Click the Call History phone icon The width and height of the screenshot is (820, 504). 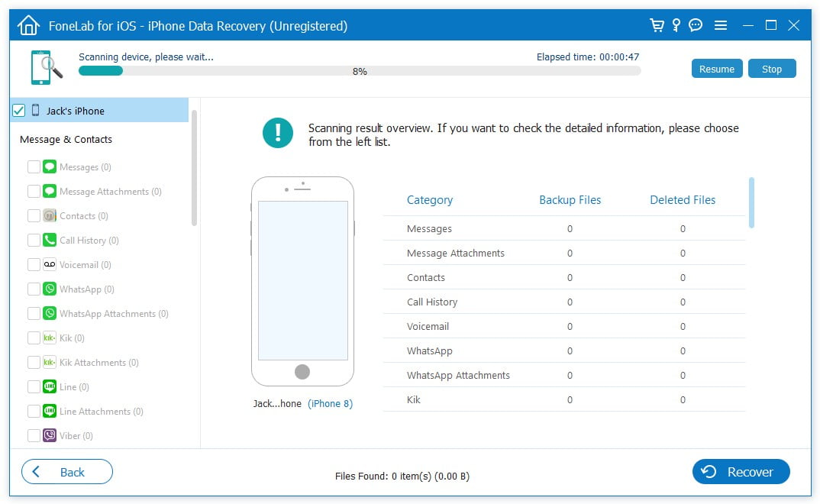[50, 240]
